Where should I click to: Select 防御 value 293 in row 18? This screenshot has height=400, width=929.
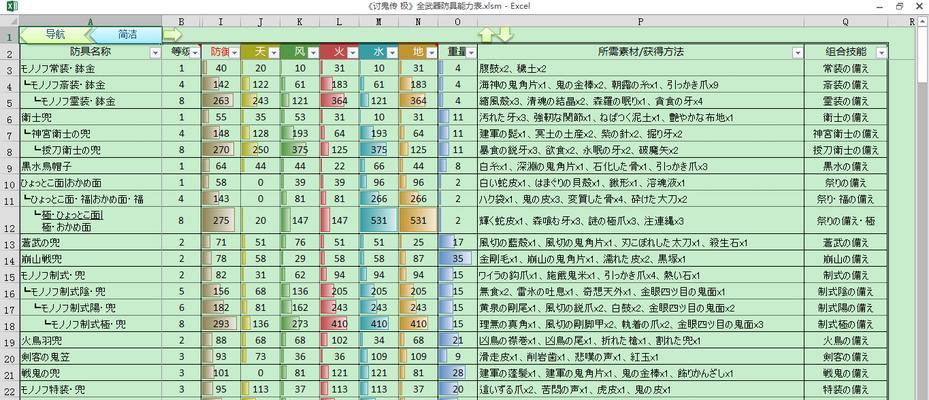pyautogui.click(x=221, y=324)
